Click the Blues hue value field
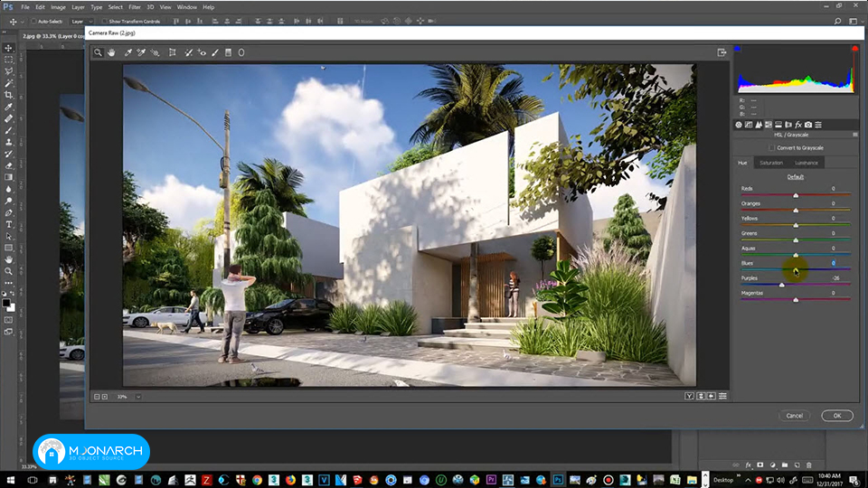 tap(833, 263)
